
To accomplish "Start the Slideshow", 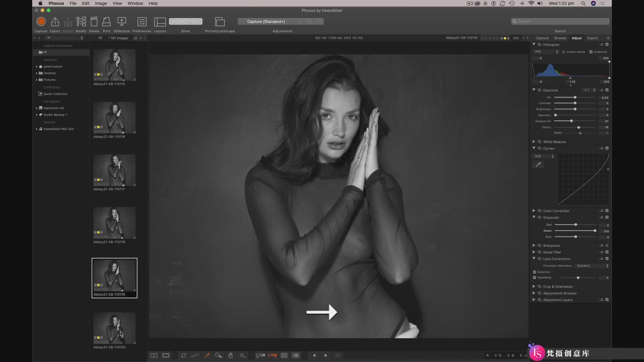I will tap(122, 22).
